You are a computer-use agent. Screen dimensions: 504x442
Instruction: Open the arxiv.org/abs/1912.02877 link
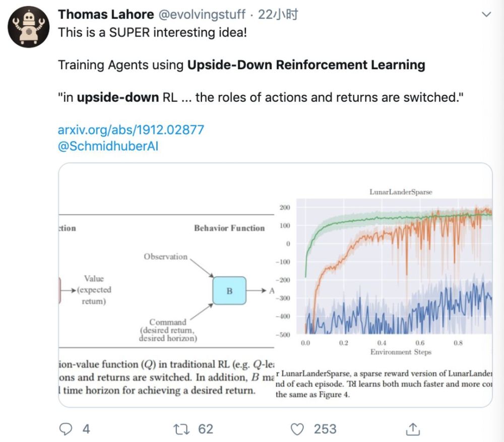click(131, 130)
